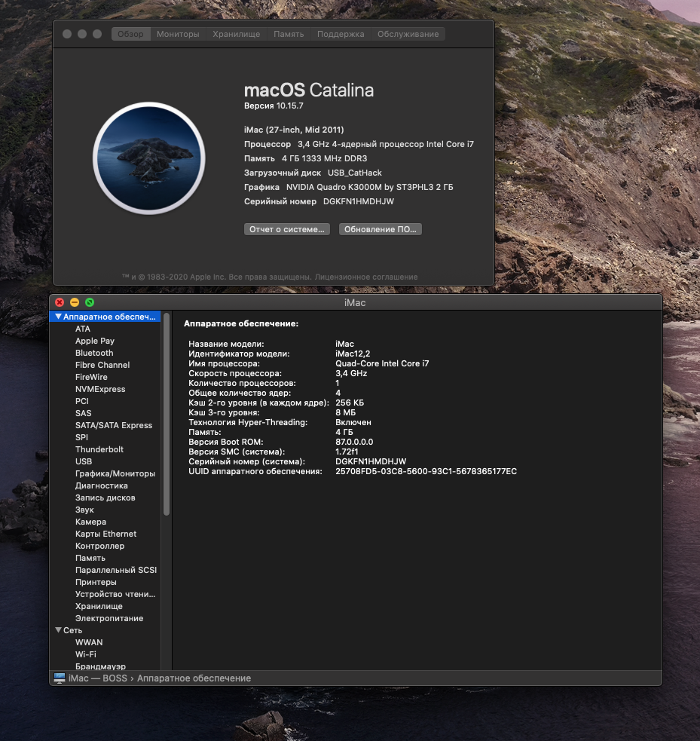Select ATA in the hardware list
The image size is (700, 741).
pos(83,329)
